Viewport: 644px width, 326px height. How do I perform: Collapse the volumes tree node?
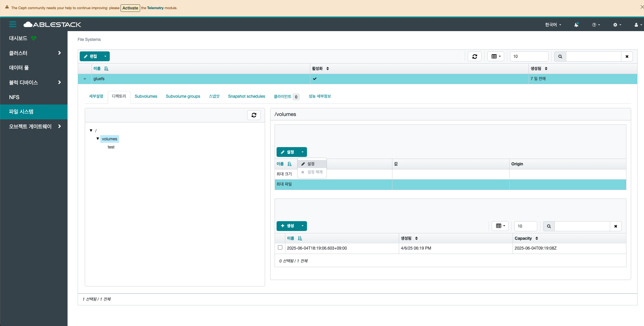click(98, 139)
